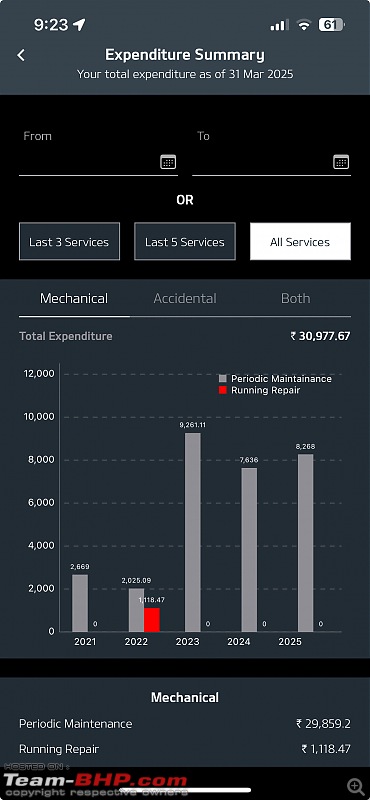The image size is (370, 800).
Task: Tap the 2023 bar showing 9,261.11
Action: (x=192, y=532)
